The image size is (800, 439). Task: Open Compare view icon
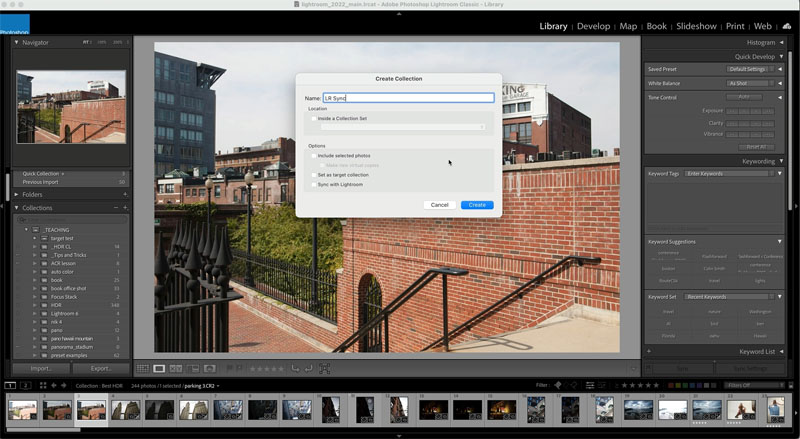pyautogui.click(x=176, y=368)
